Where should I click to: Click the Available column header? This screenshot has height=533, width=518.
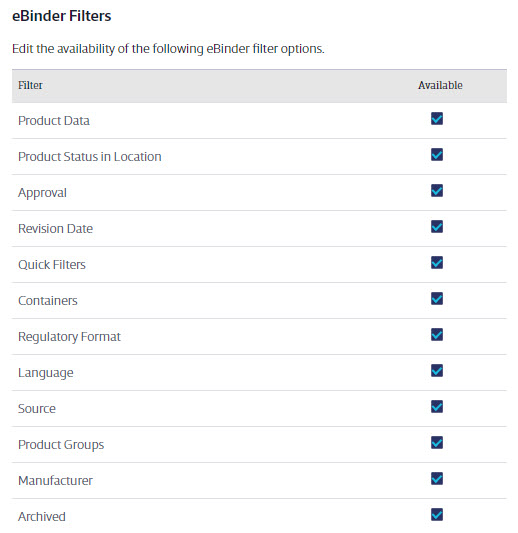[x=440, y=85]
